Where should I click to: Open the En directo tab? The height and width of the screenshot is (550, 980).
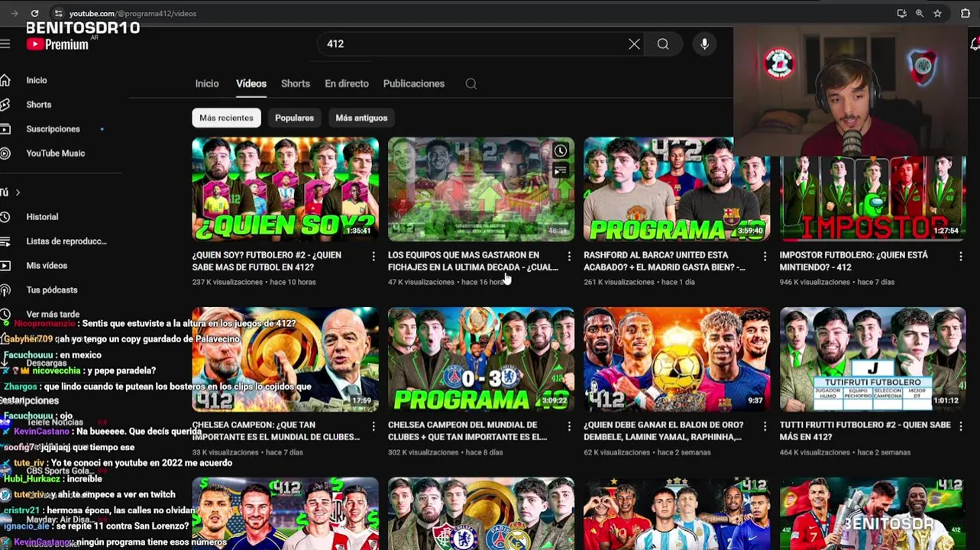347,84
